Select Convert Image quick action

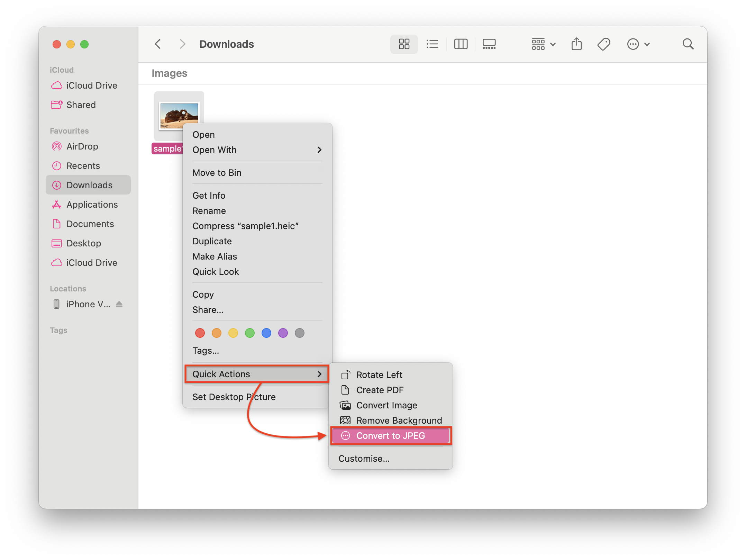pos(391,405)
